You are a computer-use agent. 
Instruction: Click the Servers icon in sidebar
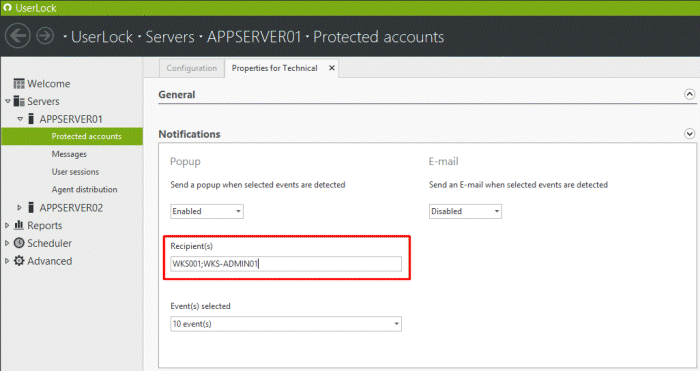tap(19, 101)
